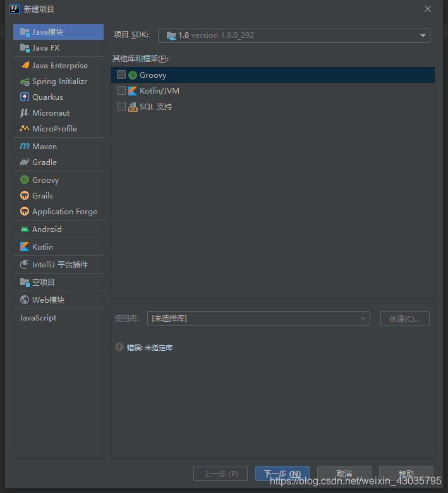Click the 上一步 (P) button
The width and height of the screenshot is (448, 493).
[x=221, y=473]
